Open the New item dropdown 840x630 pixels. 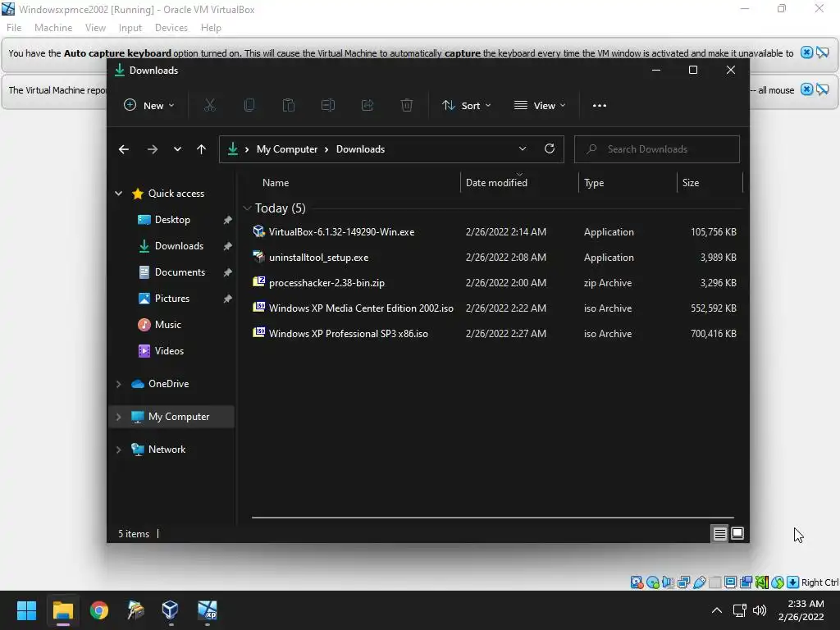pos(149,106)
